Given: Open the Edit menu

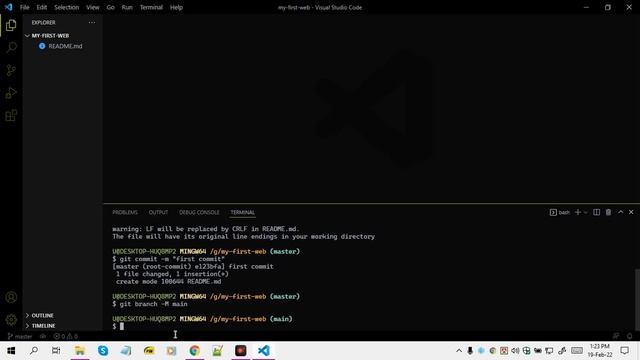Looking at the screenshot, I should coord(42,7).
